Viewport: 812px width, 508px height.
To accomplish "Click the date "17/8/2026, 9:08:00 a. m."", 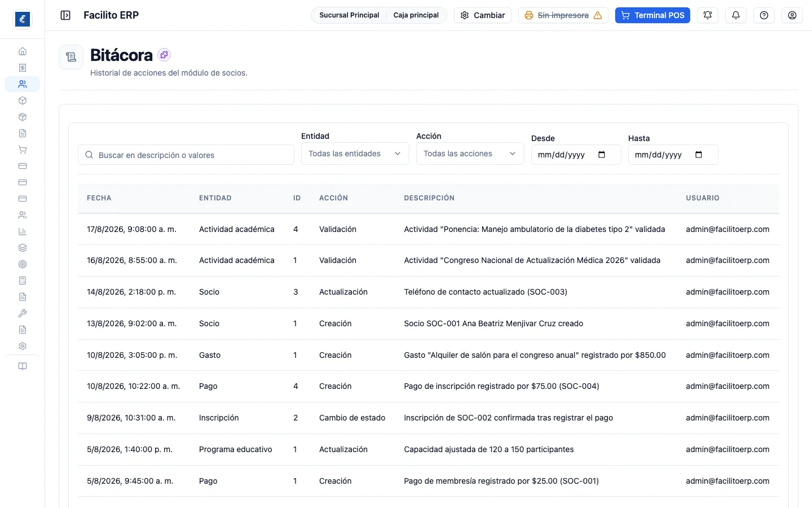I will coord(131,229).
